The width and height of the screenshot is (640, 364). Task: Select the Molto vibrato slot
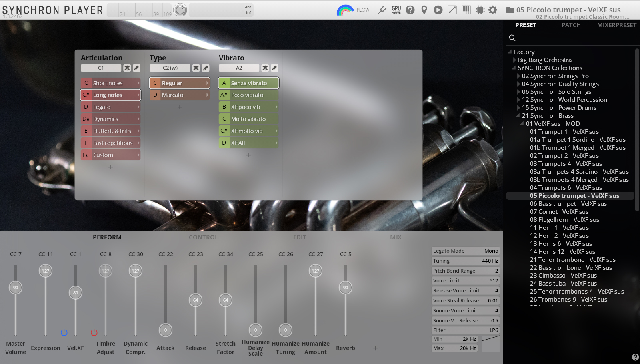[248, 119]
